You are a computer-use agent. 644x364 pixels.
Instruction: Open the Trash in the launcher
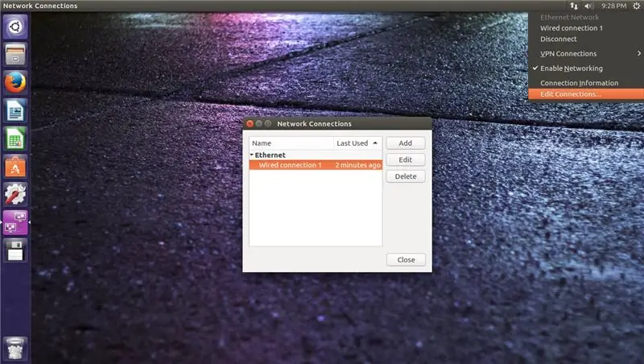[x=15, y=349]
